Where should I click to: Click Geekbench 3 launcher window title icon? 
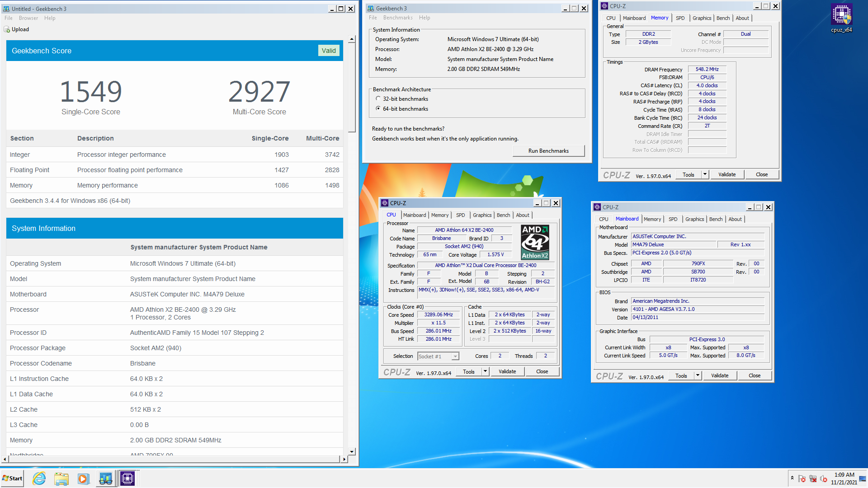(371, 8)
